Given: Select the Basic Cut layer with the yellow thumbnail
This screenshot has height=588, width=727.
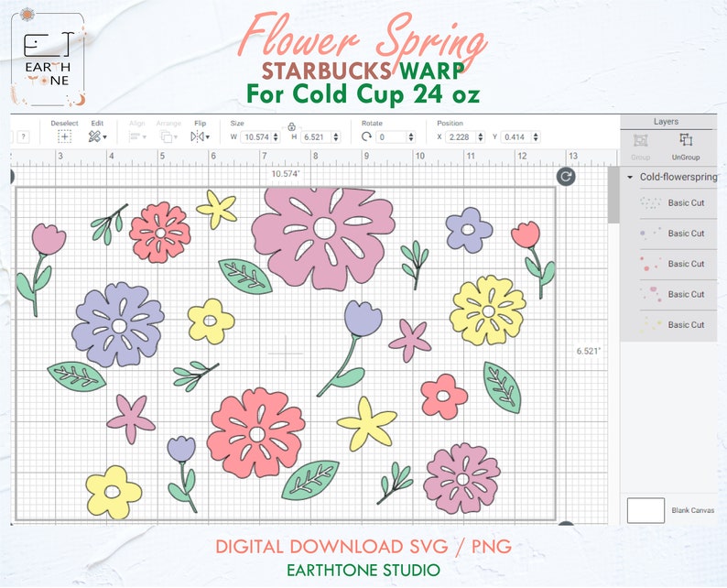Looking at the screenshot, I should pos(678,325).
